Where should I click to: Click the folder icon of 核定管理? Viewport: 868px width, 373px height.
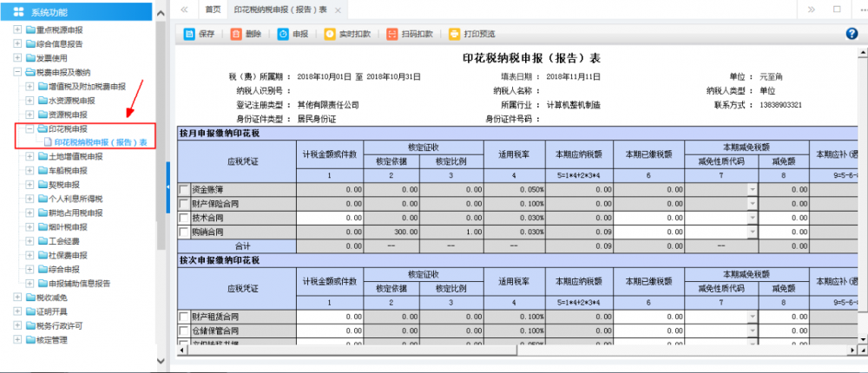(30, 340)
